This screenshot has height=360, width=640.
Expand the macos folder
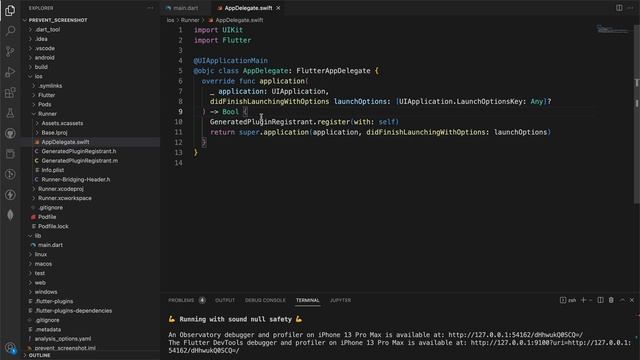coord(43,264)
